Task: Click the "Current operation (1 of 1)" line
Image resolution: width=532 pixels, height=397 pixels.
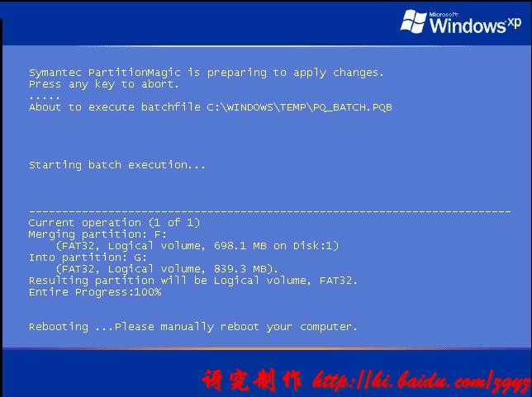Action: (x=114, y=223)
